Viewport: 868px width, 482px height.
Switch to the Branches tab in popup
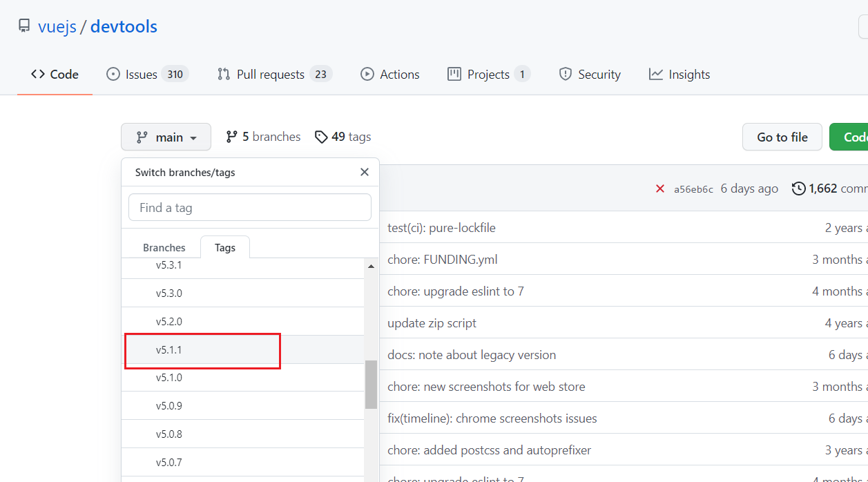click(164, 247)
